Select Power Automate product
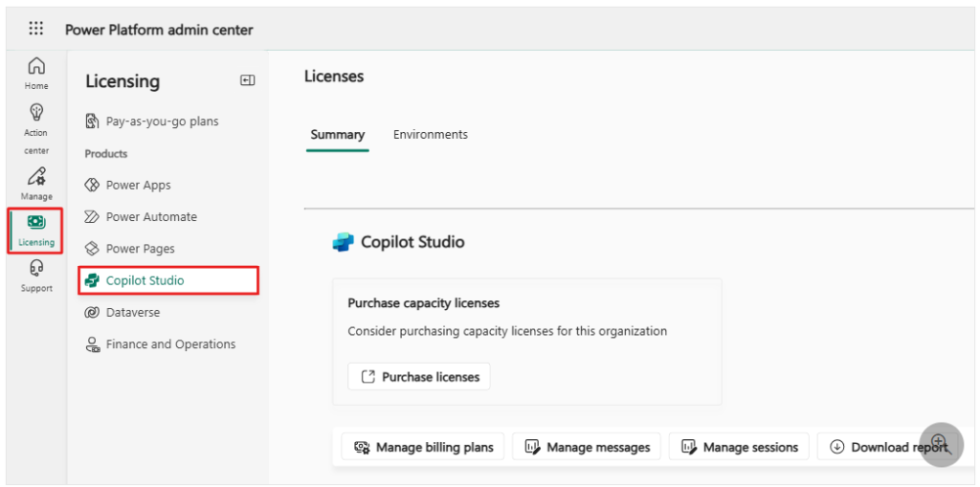The image size is (980, 487). [151, 216]
